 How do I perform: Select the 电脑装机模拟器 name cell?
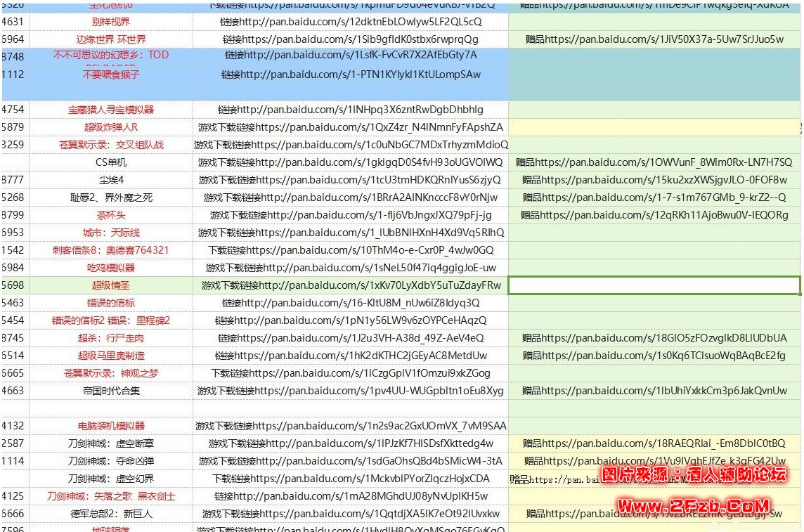[111, 426]
